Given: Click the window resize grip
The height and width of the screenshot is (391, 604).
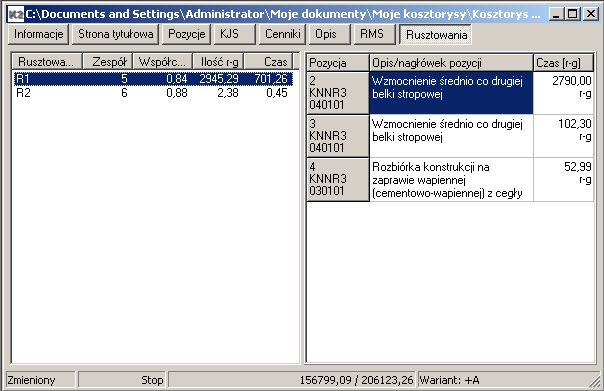Looking at the screenshot, I should tap(596, 381).
